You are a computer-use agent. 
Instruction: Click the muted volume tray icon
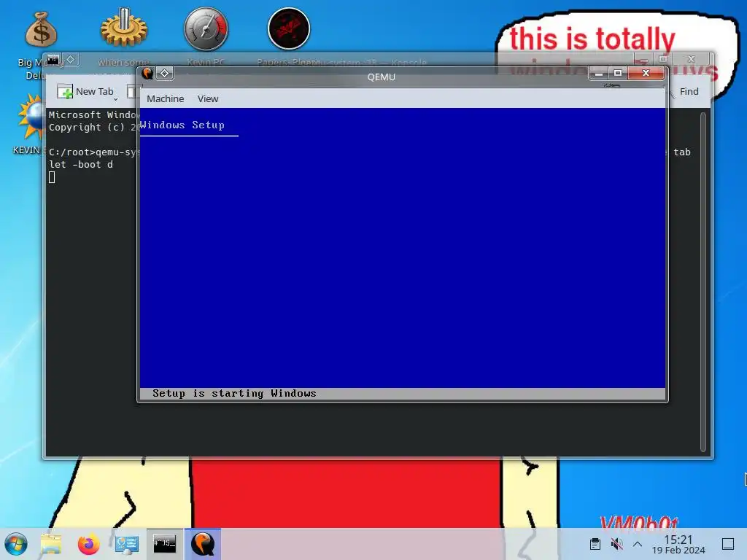coord(616,544)
